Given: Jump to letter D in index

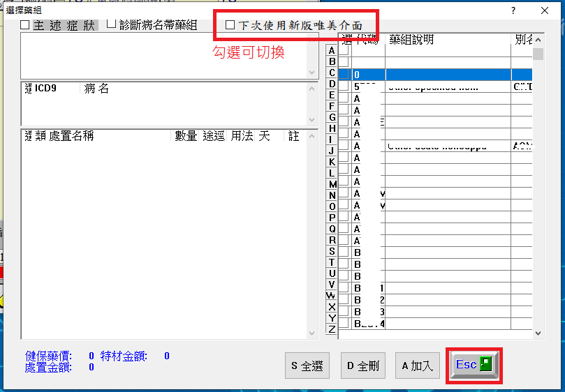Looking at the screenshot, I should (x=332, y=84).
